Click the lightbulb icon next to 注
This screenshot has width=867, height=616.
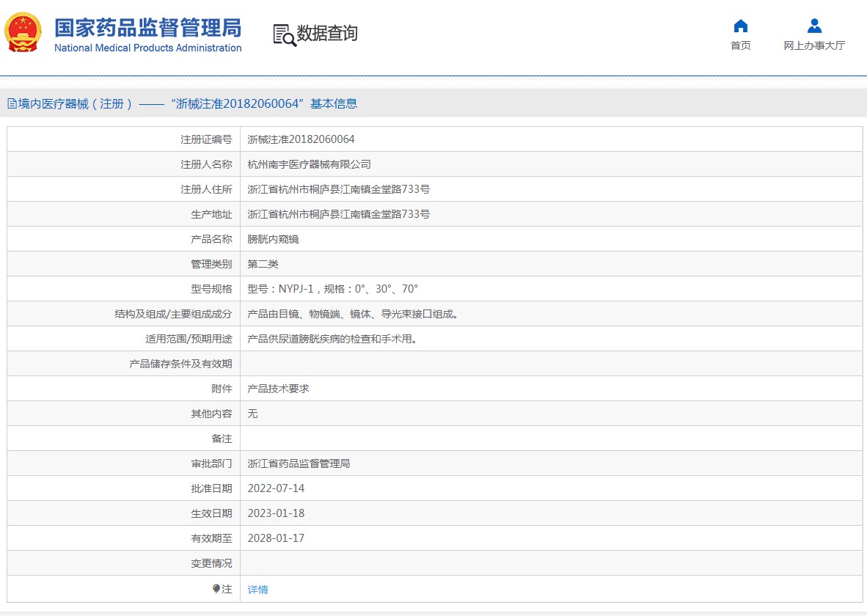216,589
